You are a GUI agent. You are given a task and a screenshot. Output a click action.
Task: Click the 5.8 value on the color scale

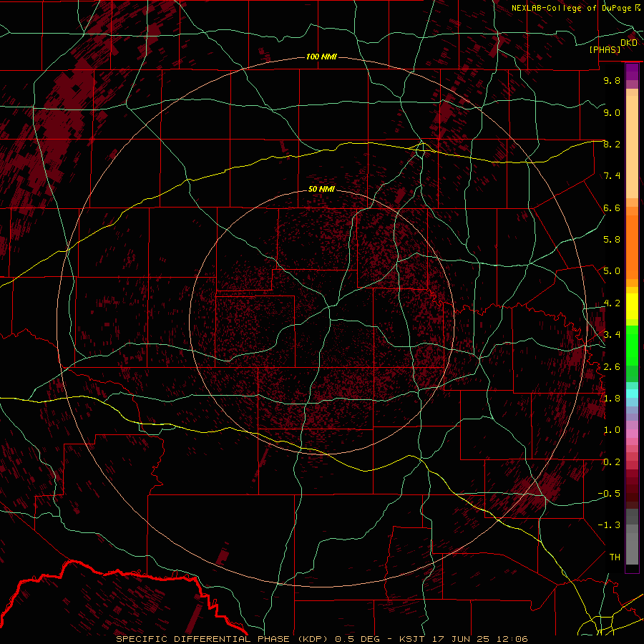(x=612, y=240)
